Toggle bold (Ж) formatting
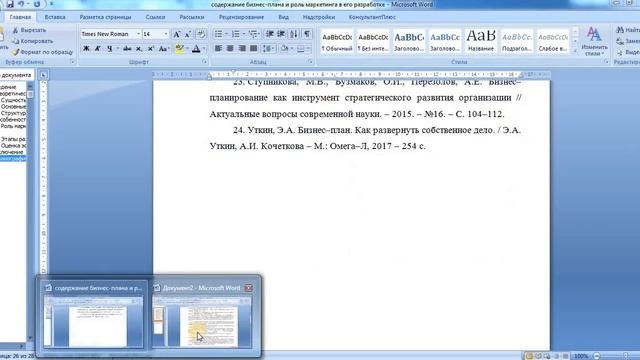 point(86,49)
